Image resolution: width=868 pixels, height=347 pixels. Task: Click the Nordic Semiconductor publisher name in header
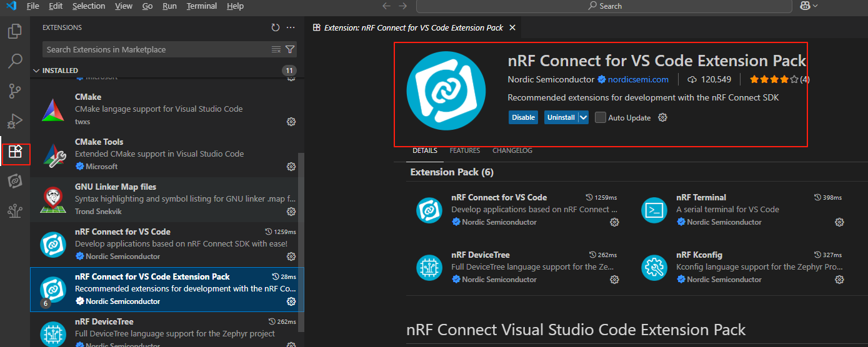pyautogui.click(x=551, y=79)
